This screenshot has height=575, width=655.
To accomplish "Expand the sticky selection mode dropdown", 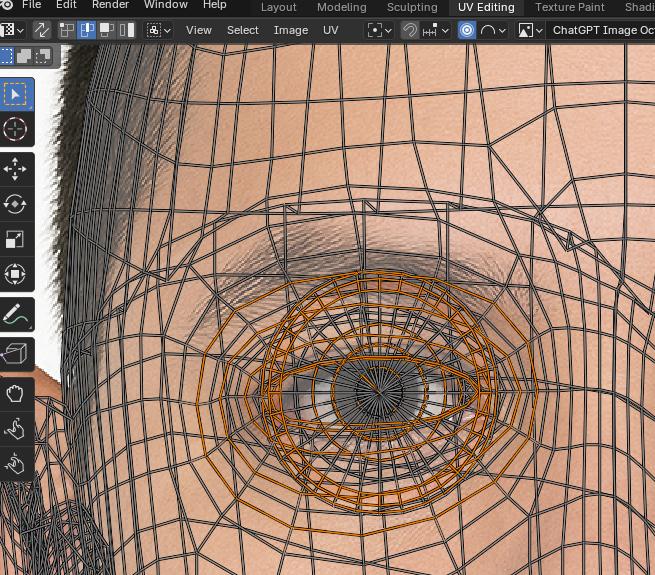I will pos(158,30).
